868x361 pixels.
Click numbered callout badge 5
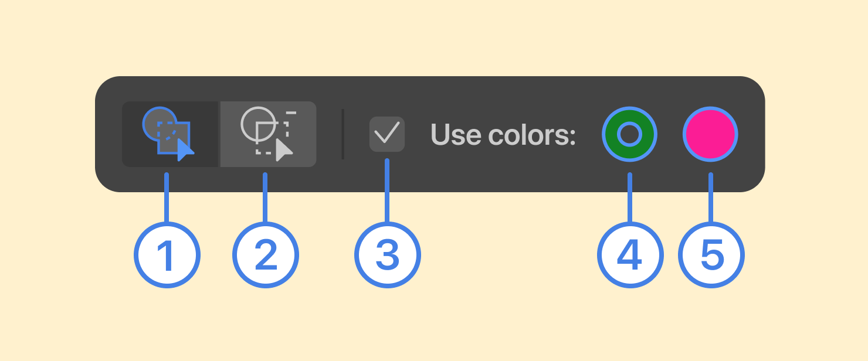tap(711, 256)
